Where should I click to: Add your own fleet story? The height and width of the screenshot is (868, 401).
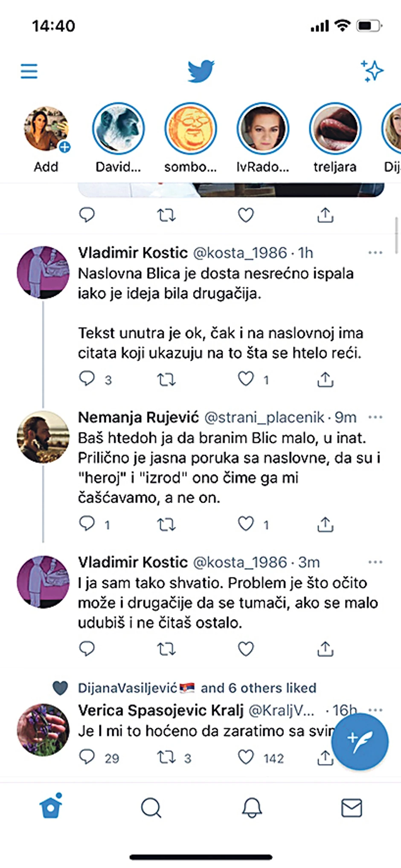coord(46,129)
